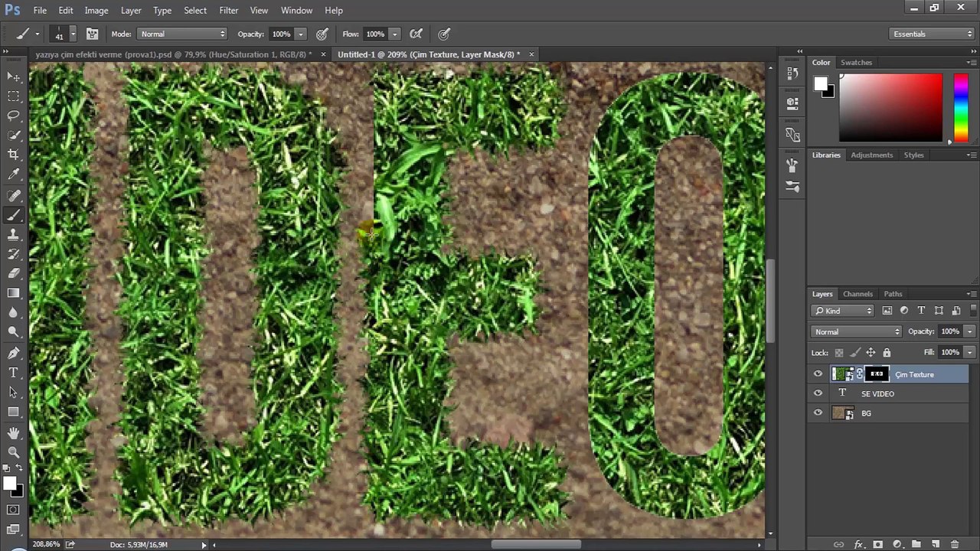Expand the layer blend mode dropdown
The width and height of the screenshot is (980, 551).
click(856, 331)
